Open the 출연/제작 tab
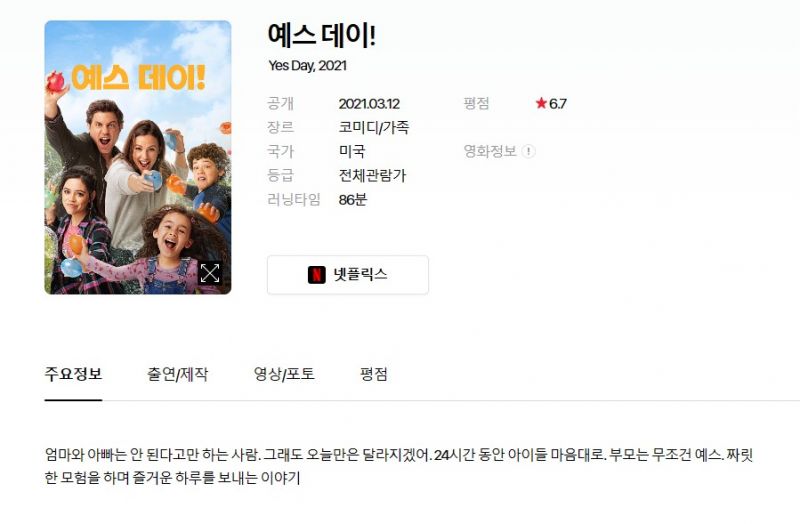 (x=177, y=374)
